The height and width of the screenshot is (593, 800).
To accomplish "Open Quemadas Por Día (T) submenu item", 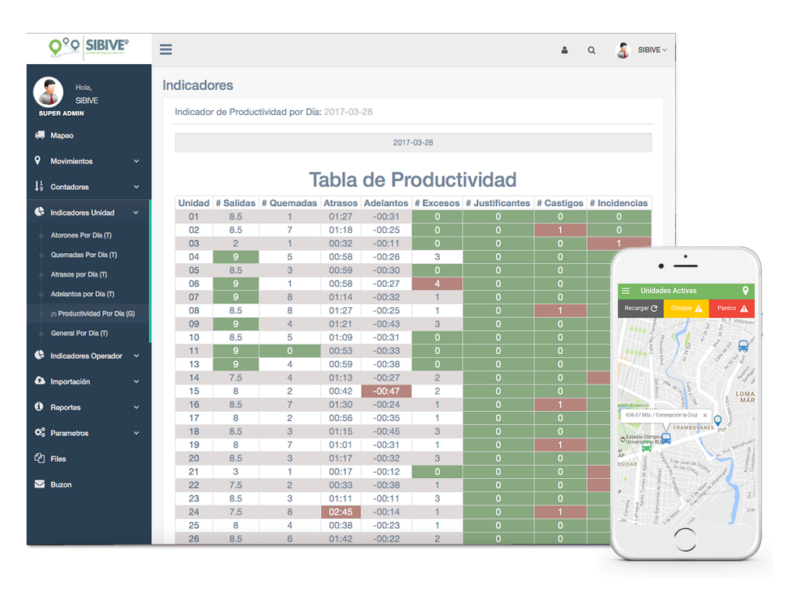I will [84, 255].
